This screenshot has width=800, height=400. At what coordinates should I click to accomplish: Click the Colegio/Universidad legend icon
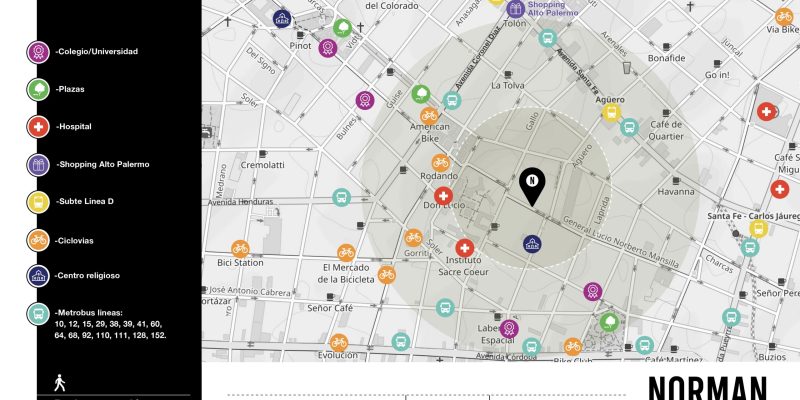(x=37, y=51)
